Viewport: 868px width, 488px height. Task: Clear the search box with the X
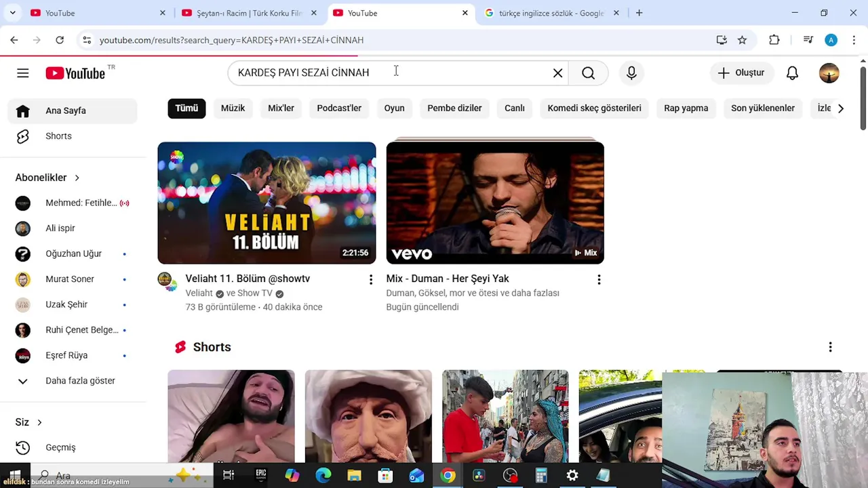coord(558,73)
